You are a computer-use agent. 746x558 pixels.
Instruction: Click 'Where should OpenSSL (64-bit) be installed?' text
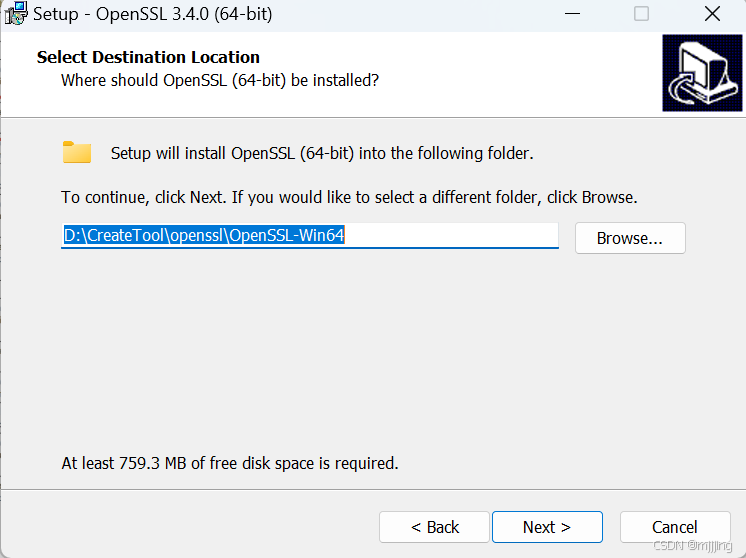coord(220,80)
